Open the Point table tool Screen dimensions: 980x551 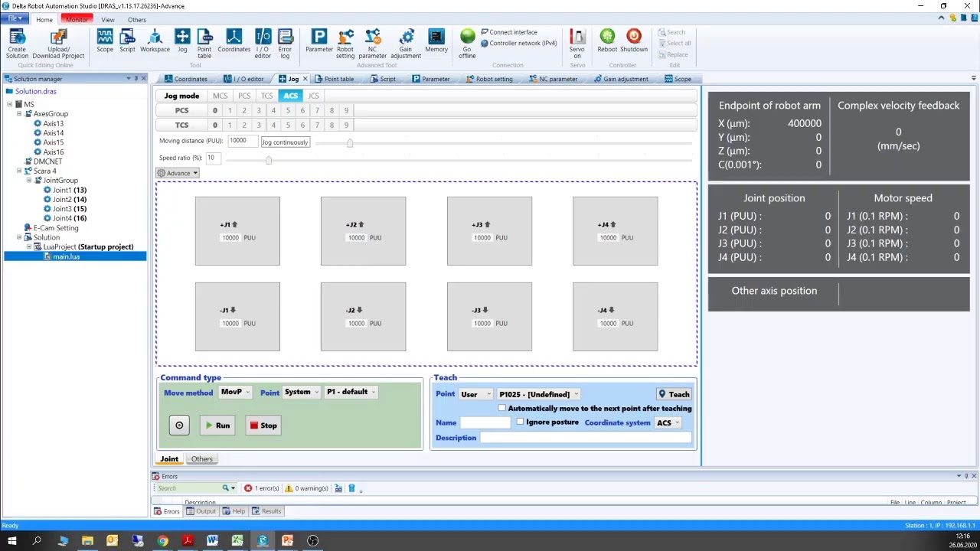(x=204, y=44)
